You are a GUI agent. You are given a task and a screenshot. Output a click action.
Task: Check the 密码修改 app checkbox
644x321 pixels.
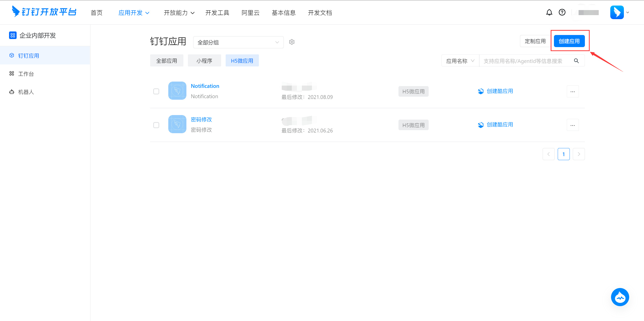tap(156, 125)
